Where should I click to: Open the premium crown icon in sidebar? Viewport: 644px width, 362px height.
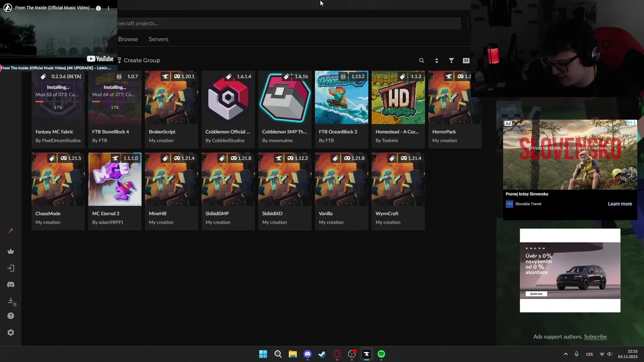tap(11, 251)
